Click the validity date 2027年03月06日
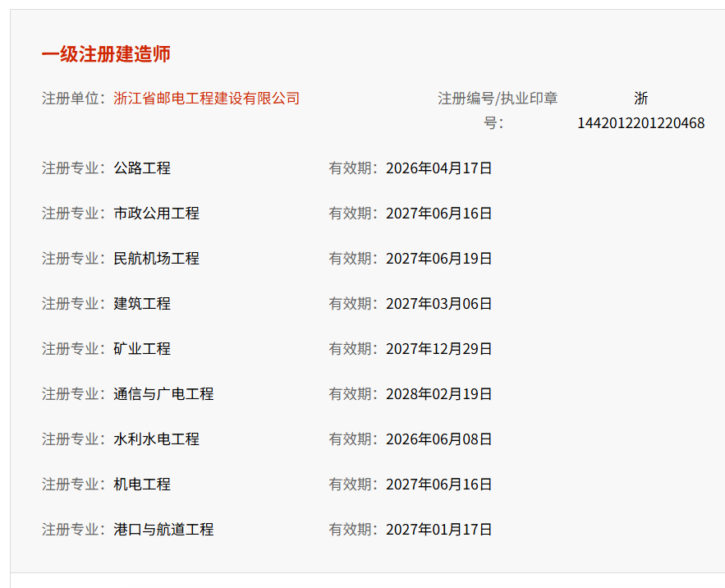The image size is (725, 588). click(438, 304)
